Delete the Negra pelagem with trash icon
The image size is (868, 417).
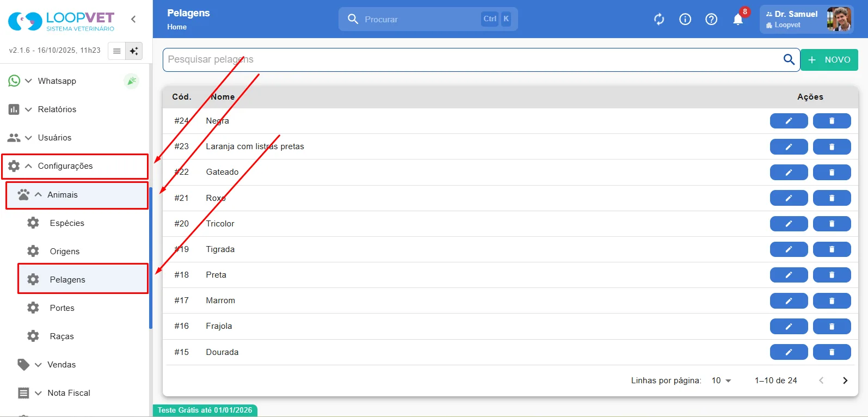click(832, 121)
